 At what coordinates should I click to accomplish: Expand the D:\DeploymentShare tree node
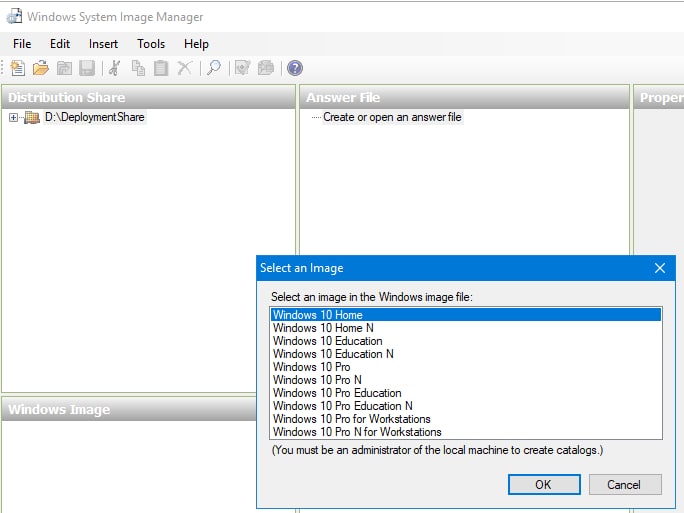click(x=13, y=117)
